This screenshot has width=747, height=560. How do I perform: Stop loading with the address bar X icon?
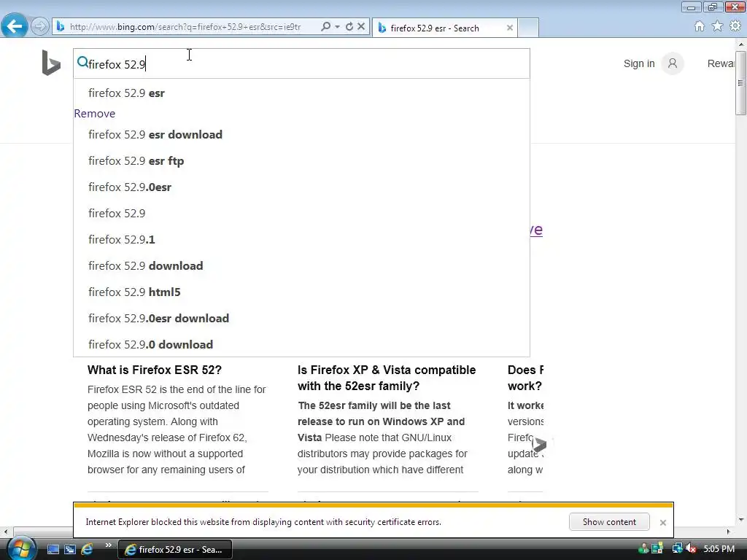point(361,27)
